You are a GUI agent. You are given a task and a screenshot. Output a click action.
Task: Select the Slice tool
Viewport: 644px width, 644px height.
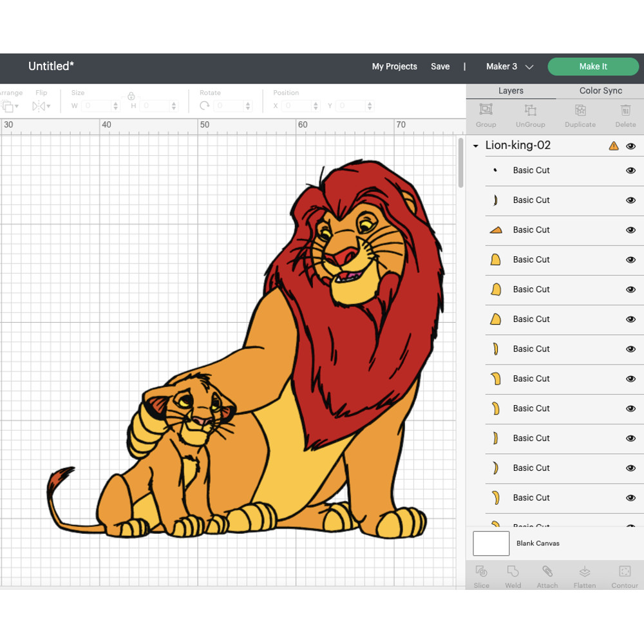pos(481,576)
